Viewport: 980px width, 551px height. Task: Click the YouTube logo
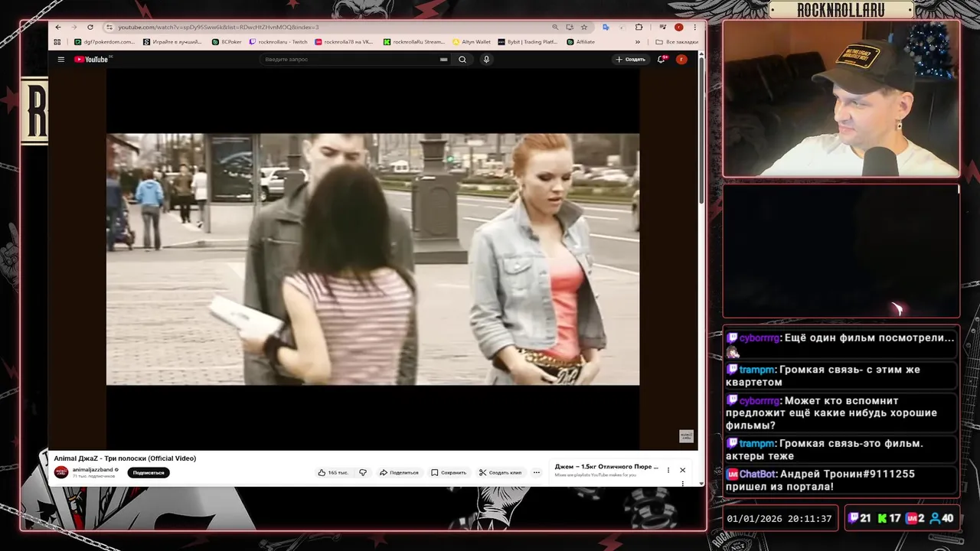(91, 59)
